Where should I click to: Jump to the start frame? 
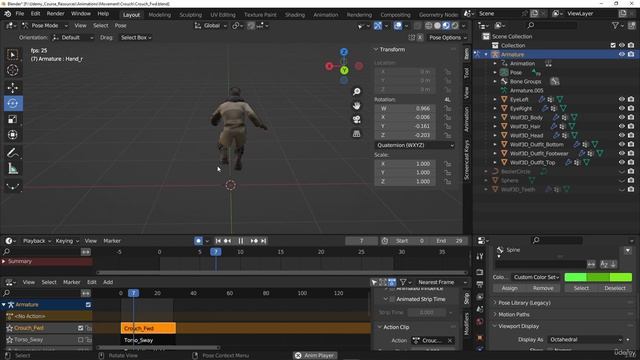(218, 241)
